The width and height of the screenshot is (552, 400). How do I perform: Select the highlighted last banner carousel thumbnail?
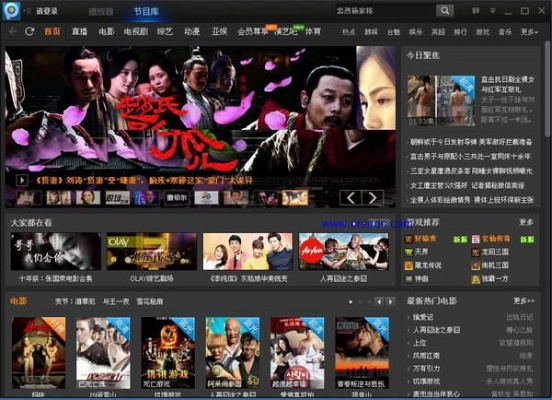click(x=295, y=198)
